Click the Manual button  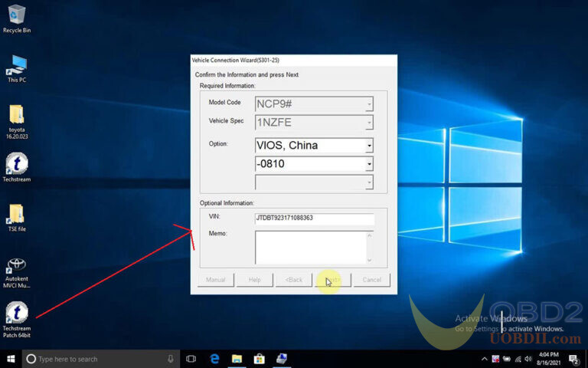click(x=216, y=280)
